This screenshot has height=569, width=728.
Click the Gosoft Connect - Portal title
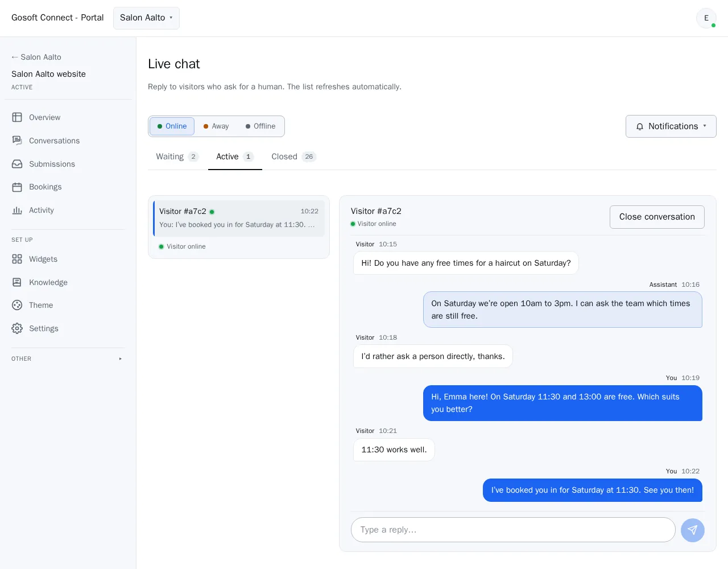(57, 18)
